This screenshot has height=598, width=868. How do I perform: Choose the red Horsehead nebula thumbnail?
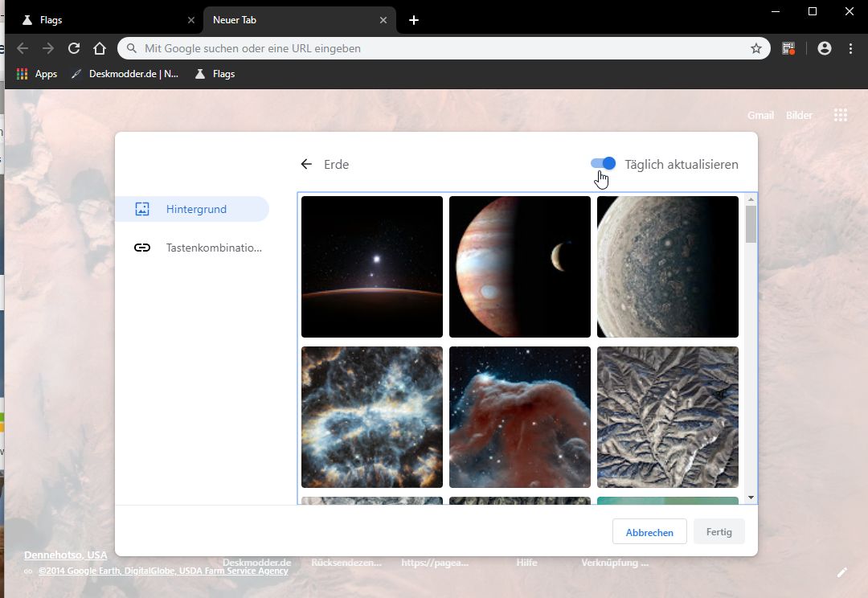pyautogui.click(x=520, y=417)
